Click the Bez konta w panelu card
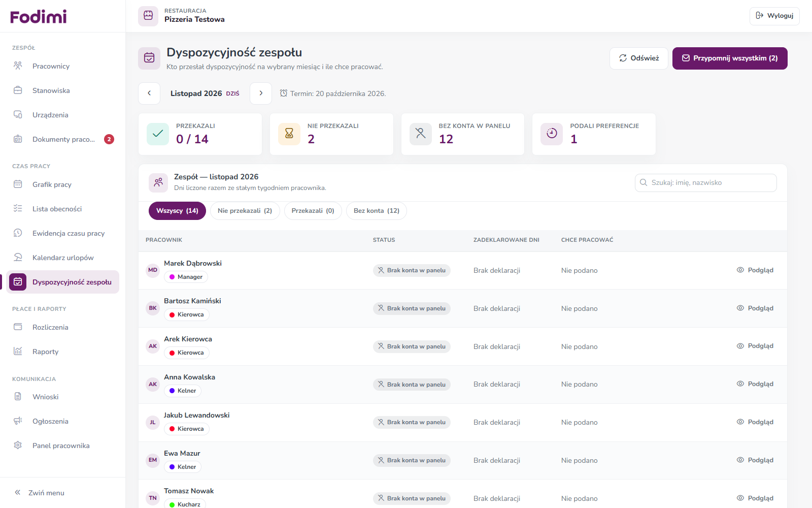This screenshot has width=812, height=508. [x=463, y=134]
